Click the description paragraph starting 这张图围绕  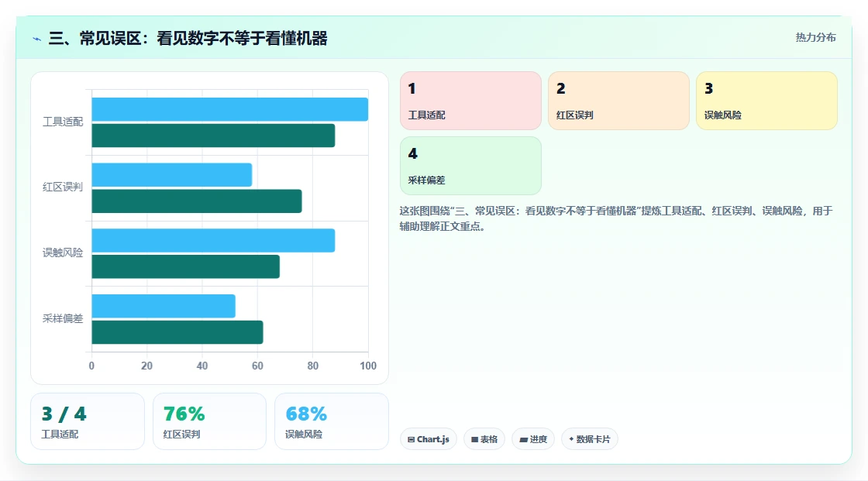click(616, 218)
